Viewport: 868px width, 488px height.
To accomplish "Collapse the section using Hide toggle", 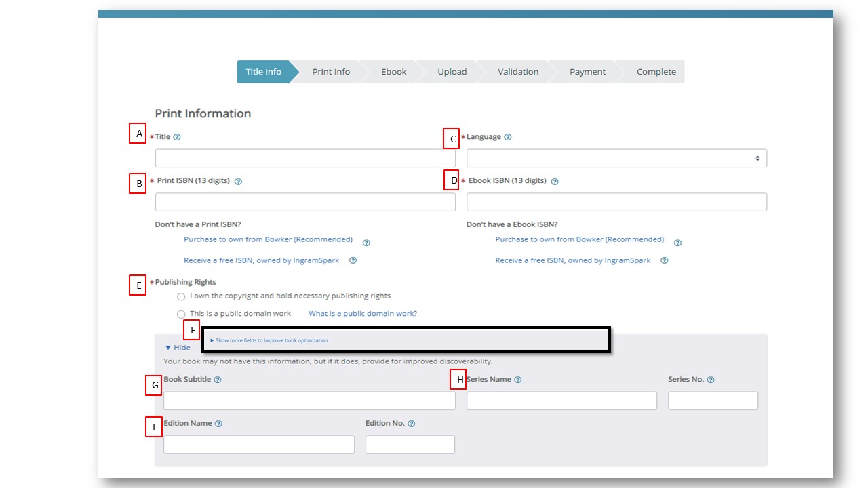I will click(x=178, y=348).
